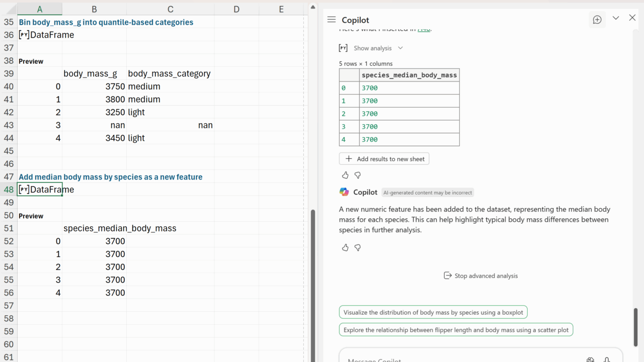Select row 47 header
The width and height of the screenshot is (644, 362).
9,177
